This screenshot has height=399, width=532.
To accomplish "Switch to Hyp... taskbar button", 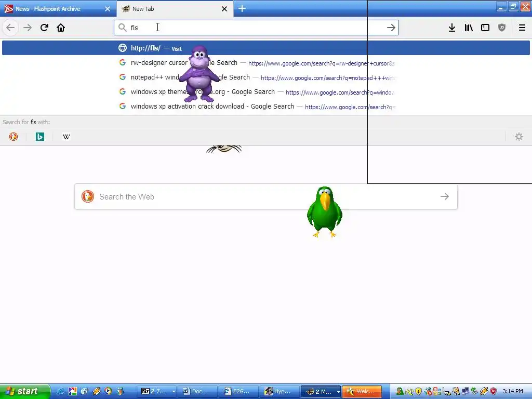I will click(x=279, y=391).
